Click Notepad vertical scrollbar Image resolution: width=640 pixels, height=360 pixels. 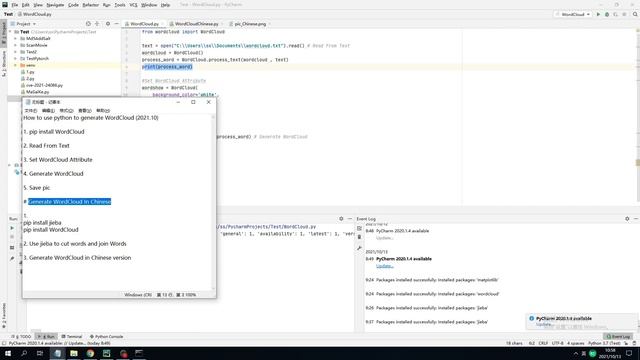point(213,202)
